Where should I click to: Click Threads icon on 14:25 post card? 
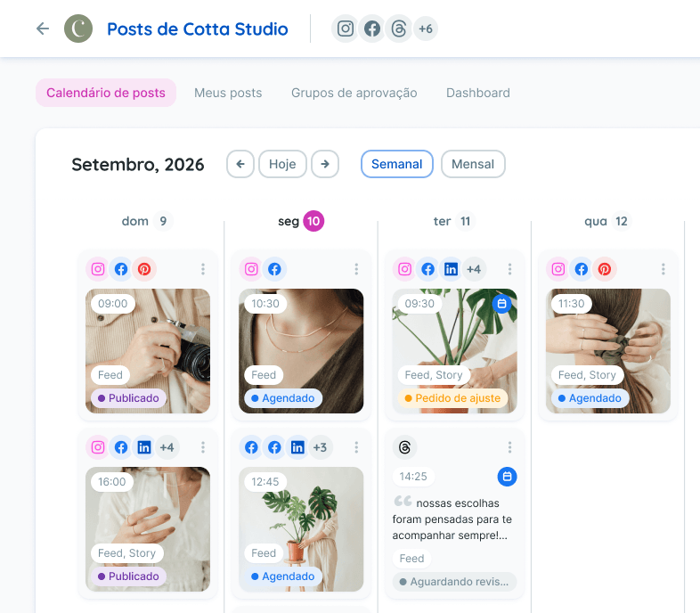tap(405, 447)
